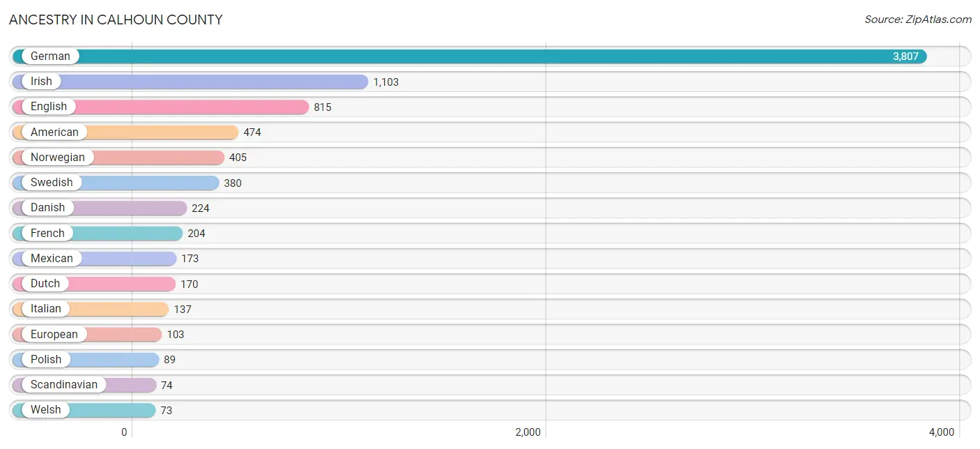This screenshot has height=449, width=980.
Task: Click the German ancestry label
Action: click(x=50, y=56)
